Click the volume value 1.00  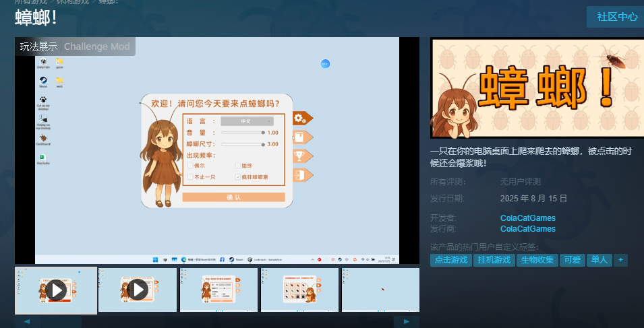[272, 133]
